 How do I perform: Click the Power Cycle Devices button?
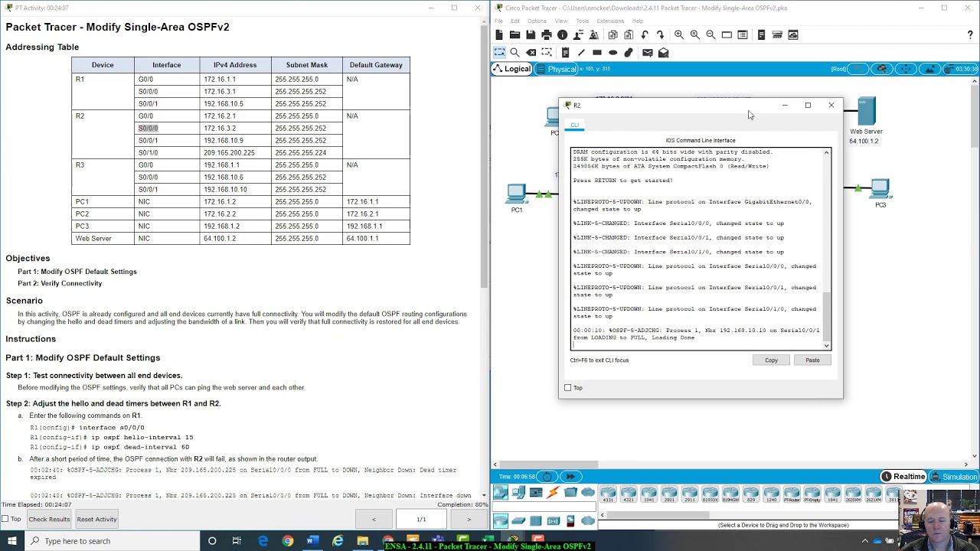[x=547, y=477]
